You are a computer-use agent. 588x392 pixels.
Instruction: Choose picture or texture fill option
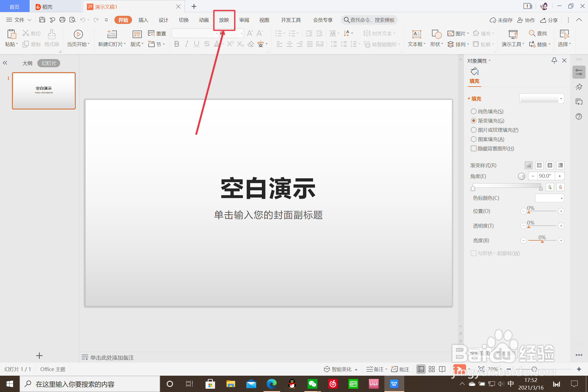click(x=474, y=130)
